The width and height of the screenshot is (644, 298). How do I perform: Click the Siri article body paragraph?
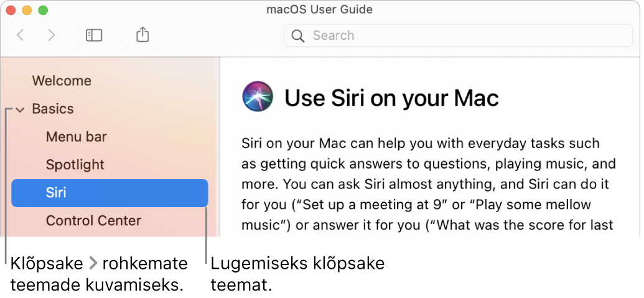[x=428, y=184]
